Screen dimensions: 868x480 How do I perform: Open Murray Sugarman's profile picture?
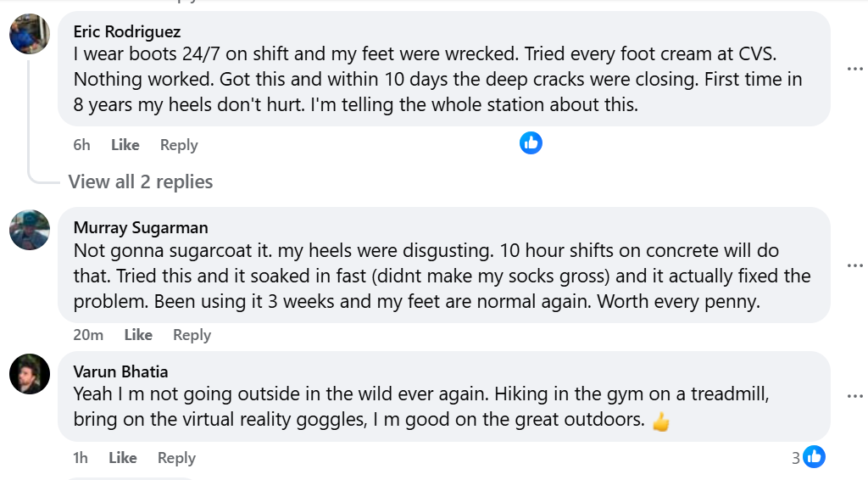(x=29, y=229)
